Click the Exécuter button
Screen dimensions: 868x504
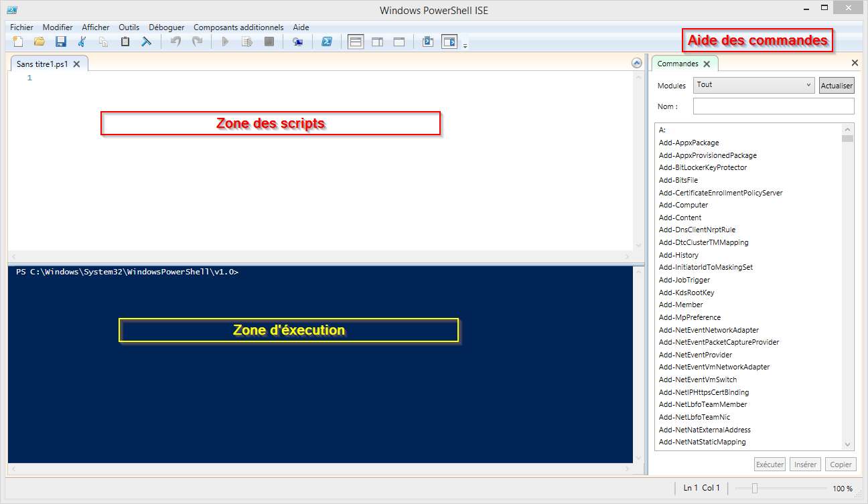[x=770, y=464]
